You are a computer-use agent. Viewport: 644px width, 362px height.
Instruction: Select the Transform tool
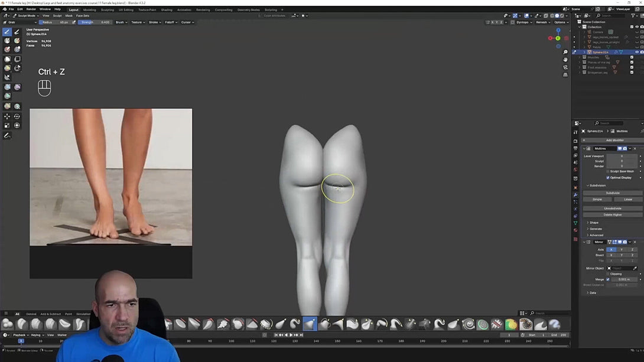pyautogui.click(x=17, y=126)
